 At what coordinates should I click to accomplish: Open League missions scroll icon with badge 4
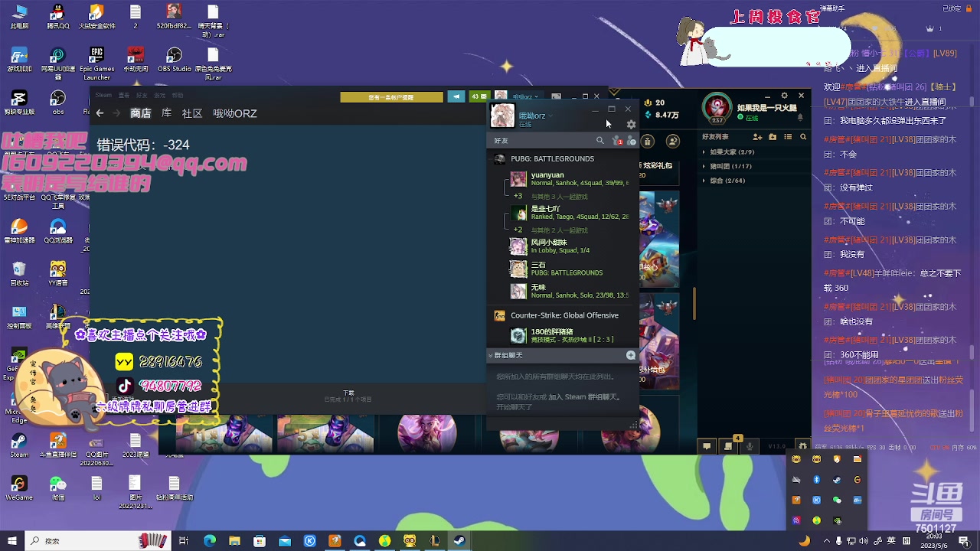tap(728, 446)
